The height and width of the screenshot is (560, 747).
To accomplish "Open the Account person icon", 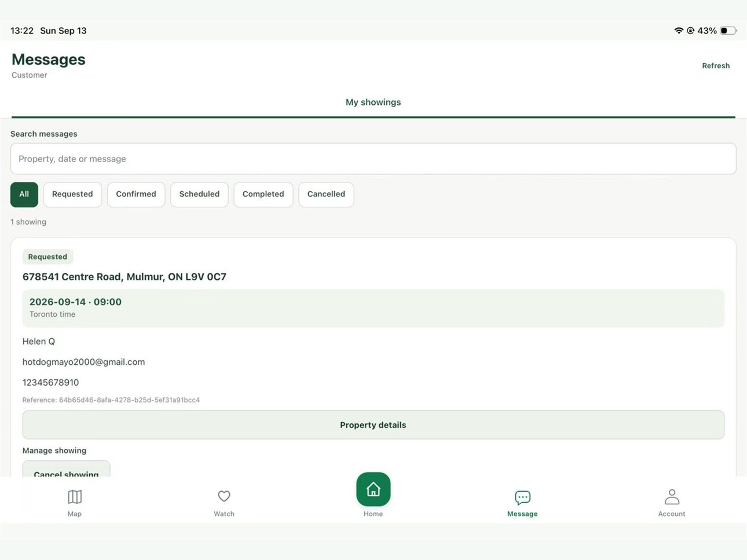I will click(x=672, y=497).
